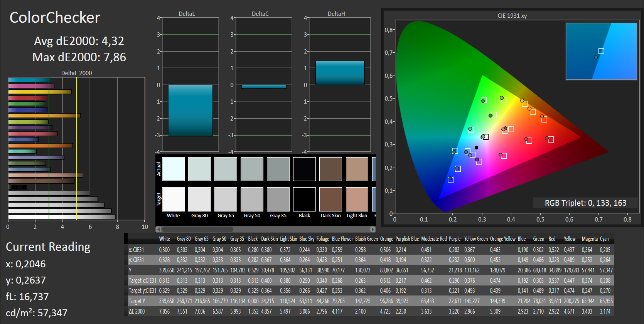Select the Actual Gray 50 swatch
This screenshot has width=644, height=324.
point(252,169)
